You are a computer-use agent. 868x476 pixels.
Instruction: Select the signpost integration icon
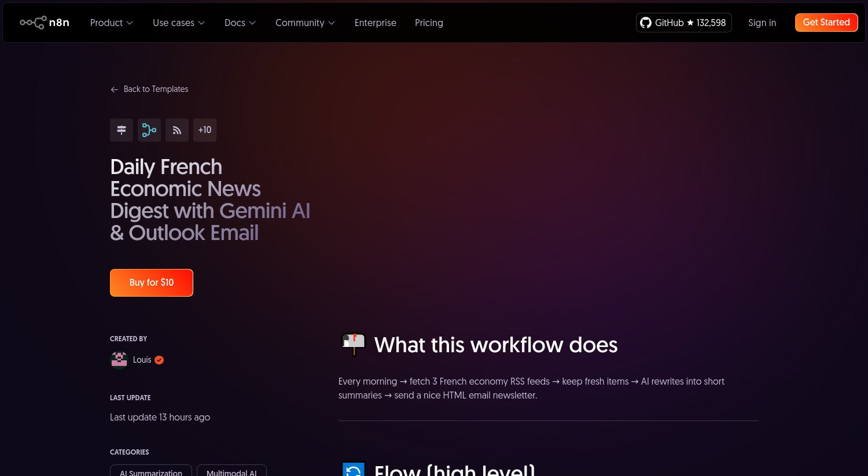[122, 130]
